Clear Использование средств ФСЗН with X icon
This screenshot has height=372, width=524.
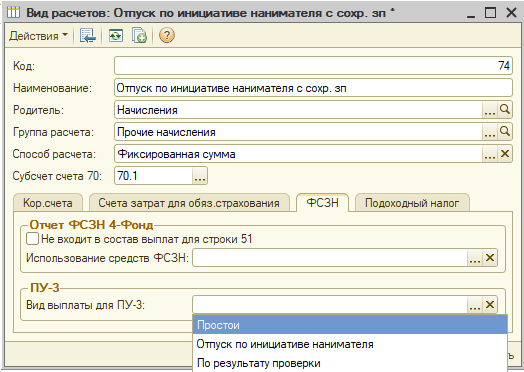coord(490,258)
